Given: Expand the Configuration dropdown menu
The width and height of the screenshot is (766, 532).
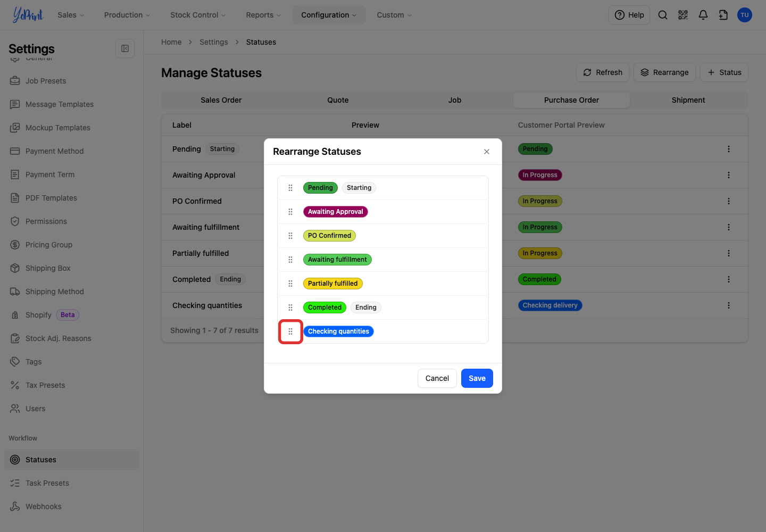Looking at the screenshot, I should pos(329,15).
